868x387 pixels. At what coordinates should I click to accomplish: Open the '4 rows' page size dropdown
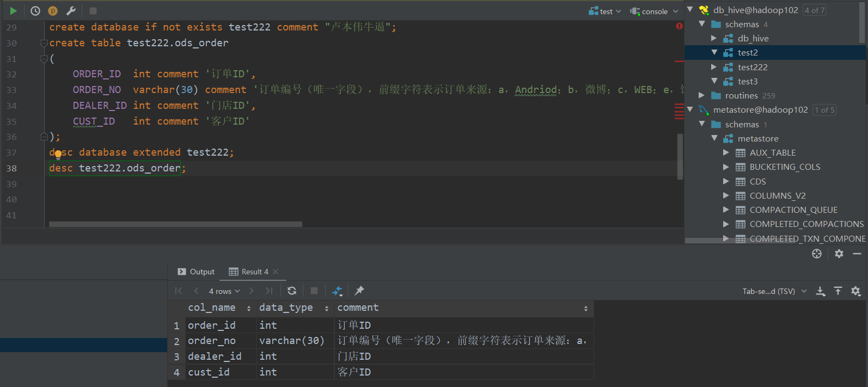224,291
